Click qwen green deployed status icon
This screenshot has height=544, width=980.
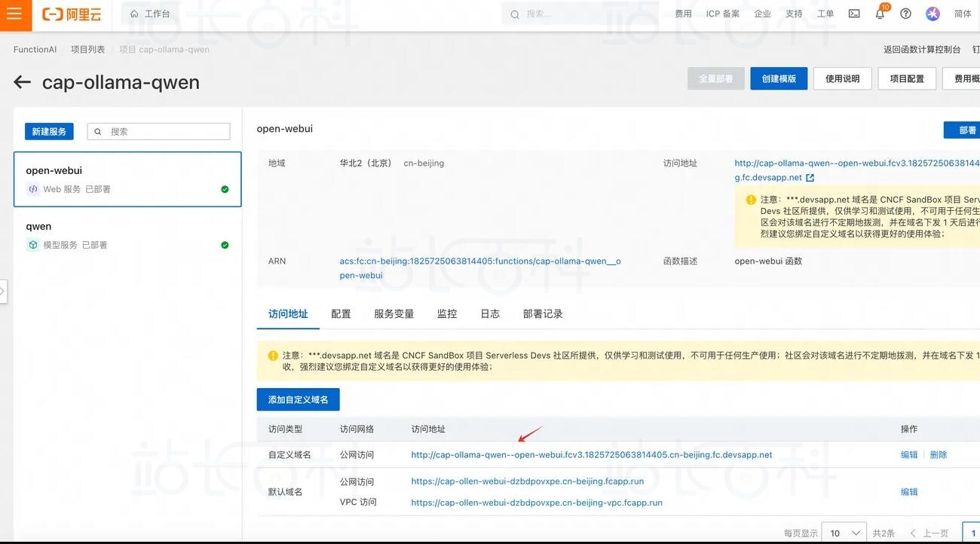coord(225,245)
